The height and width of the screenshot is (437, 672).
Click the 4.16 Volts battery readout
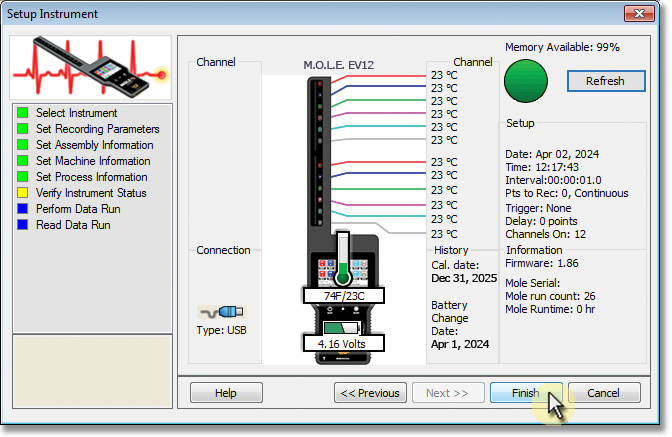344,344
